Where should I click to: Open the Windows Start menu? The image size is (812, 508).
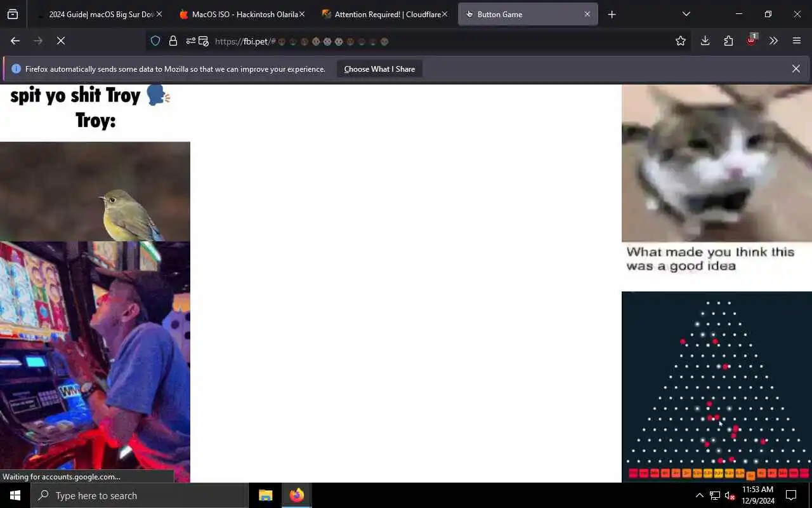15,495
